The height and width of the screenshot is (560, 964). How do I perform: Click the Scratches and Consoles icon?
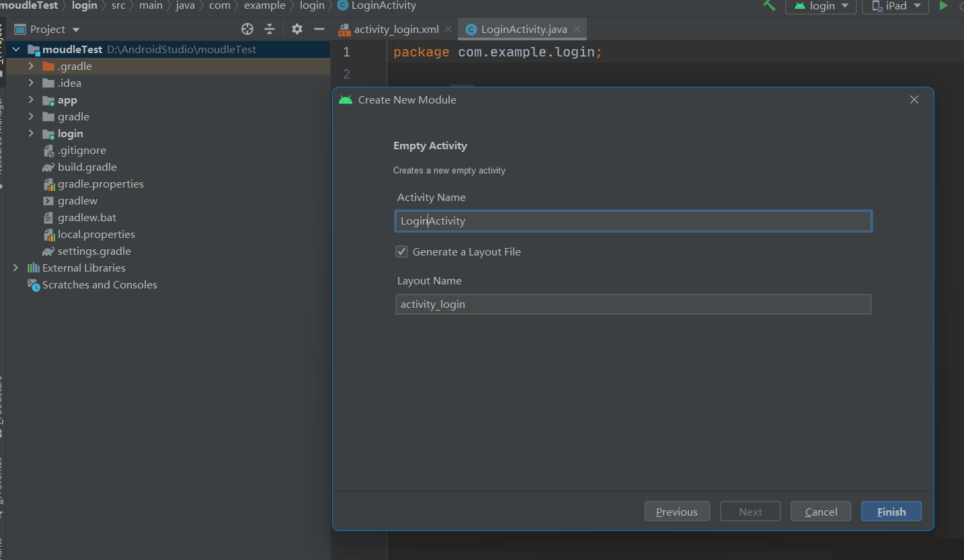click(x=34, y=285)
